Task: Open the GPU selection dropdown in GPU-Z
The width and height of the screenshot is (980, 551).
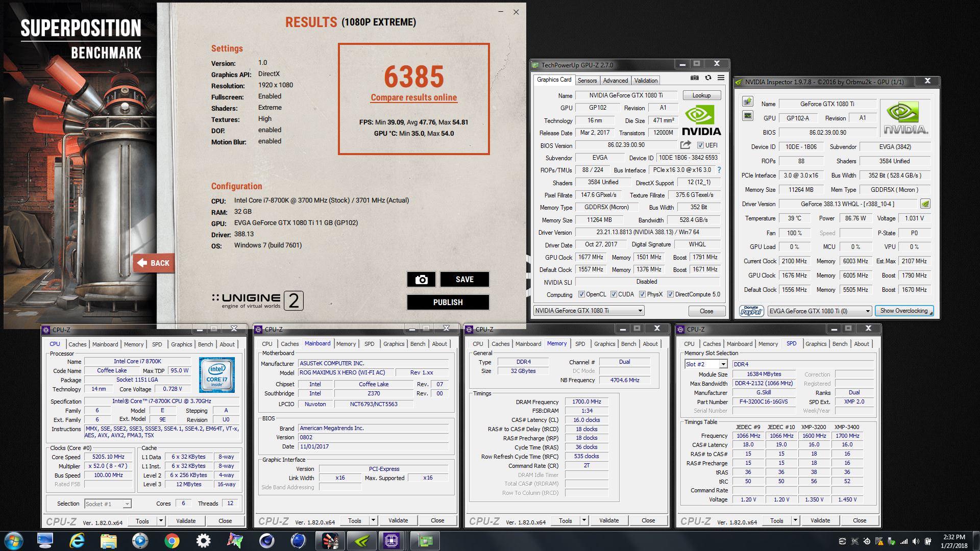Action: click(589, 311)
